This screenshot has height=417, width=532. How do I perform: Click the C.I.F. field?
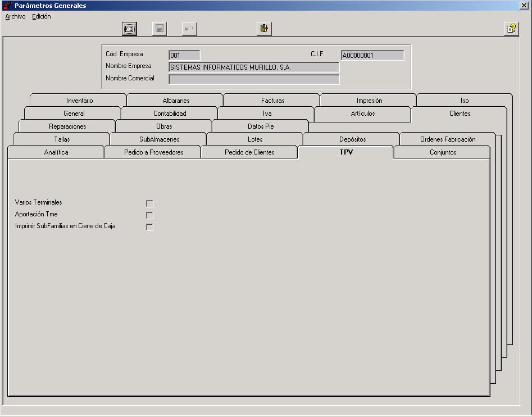click(372, 55)
